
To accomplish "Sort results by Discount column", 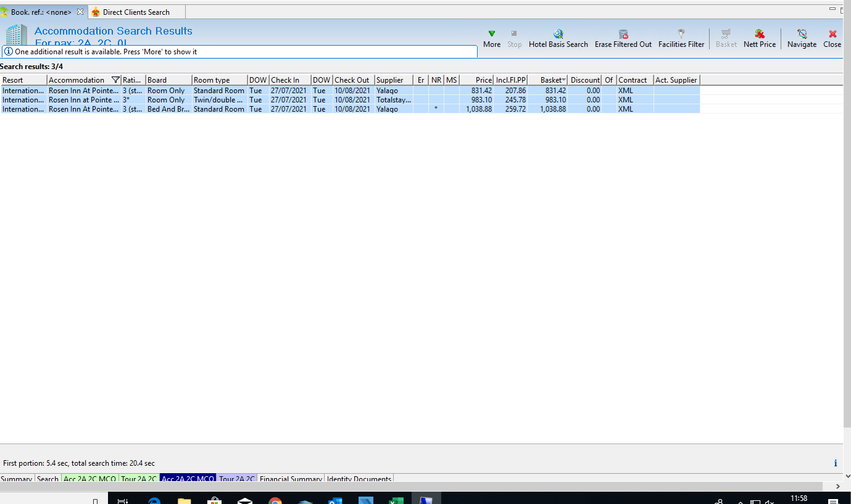I will (x=586, y=80).
